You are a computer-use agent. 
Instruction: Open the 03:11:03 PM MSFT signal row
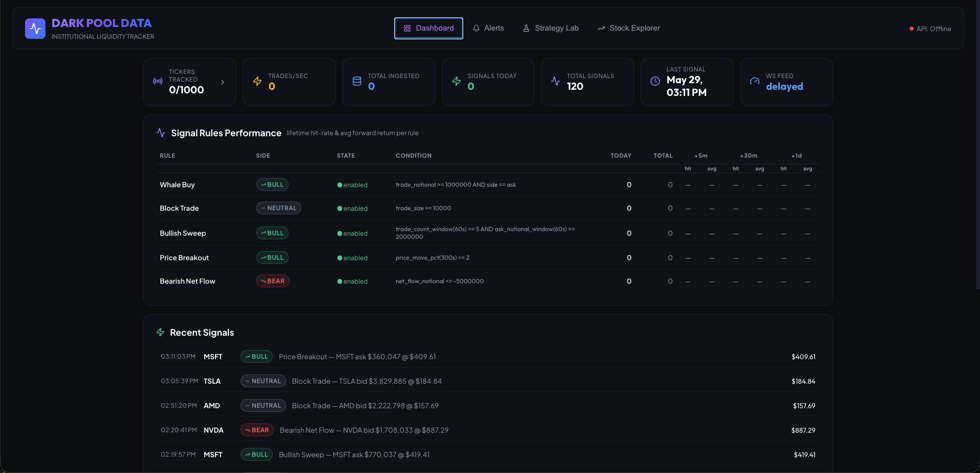[488, 357]
